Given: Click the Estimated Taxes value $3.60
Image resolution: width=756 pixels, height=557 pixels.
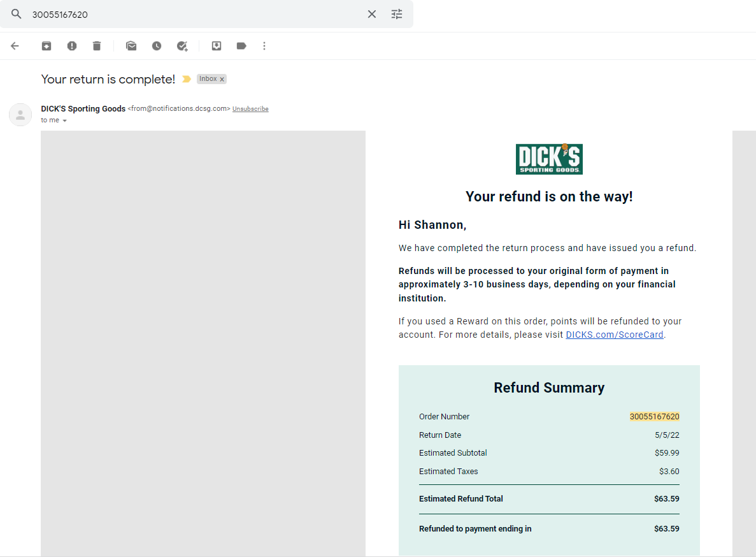Looking at the screenshot, I should [669, 471].
